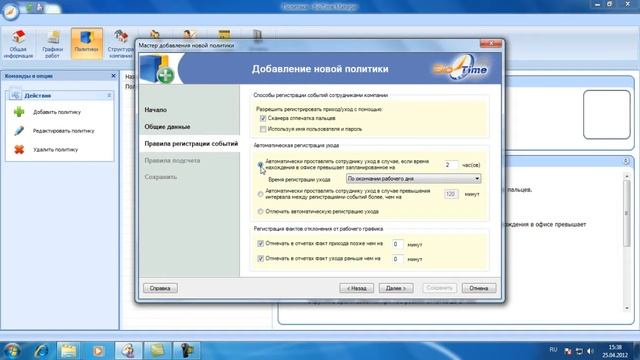Go to the Начало wizard step
The height and width of the screenshot is (360, 640).
(156, 110)
